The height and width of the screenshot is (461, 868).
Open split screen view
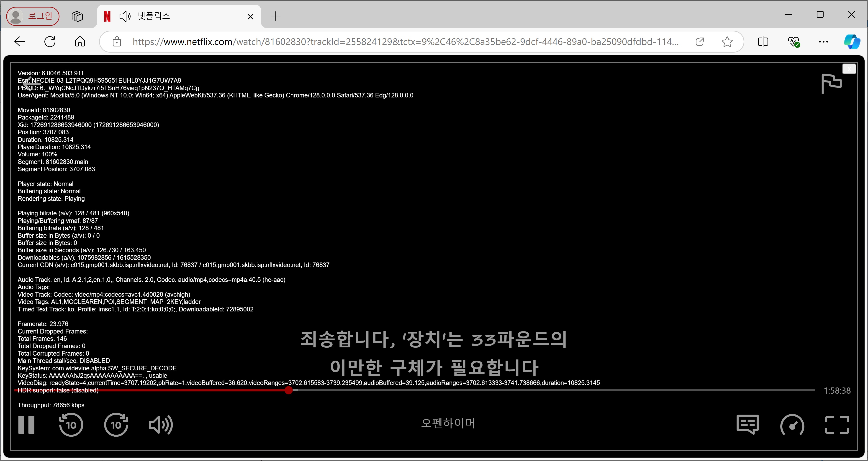click(x=763, y=42)
